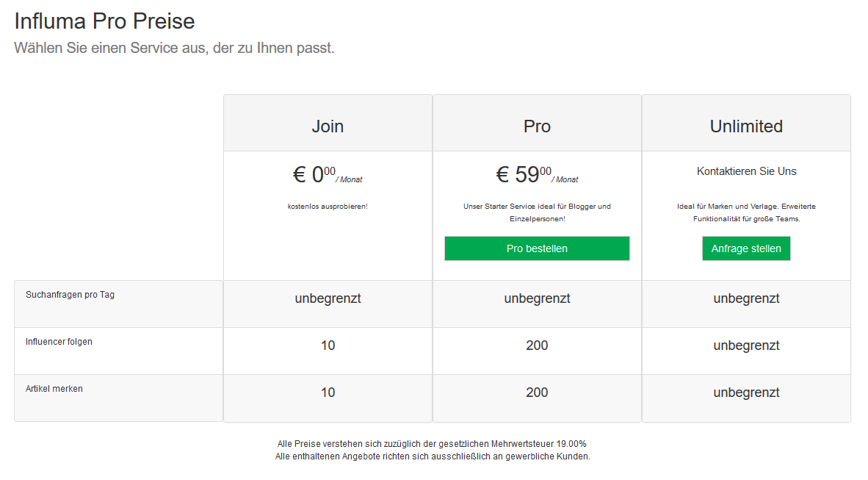
Task: Click the Pro Influencer folgen value 200
Action: [537, 345]
